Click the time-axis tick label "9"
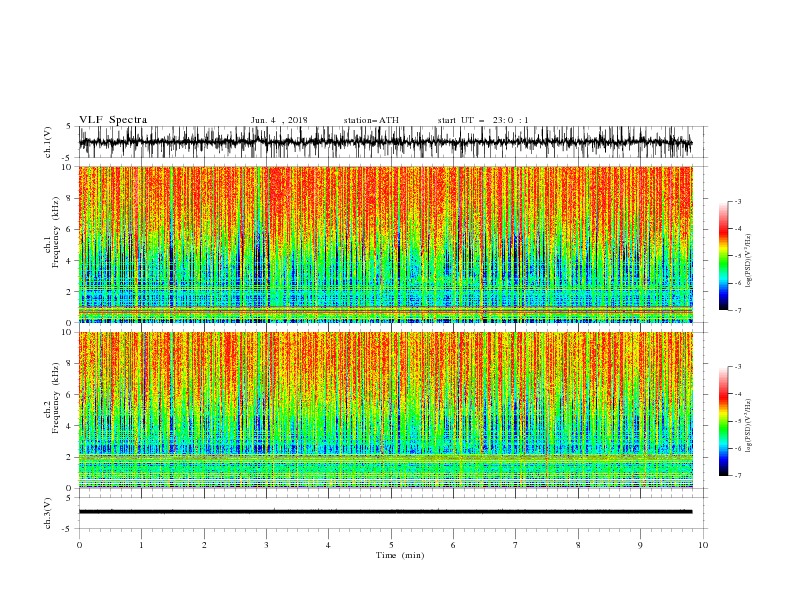 (x=641, y=545)
